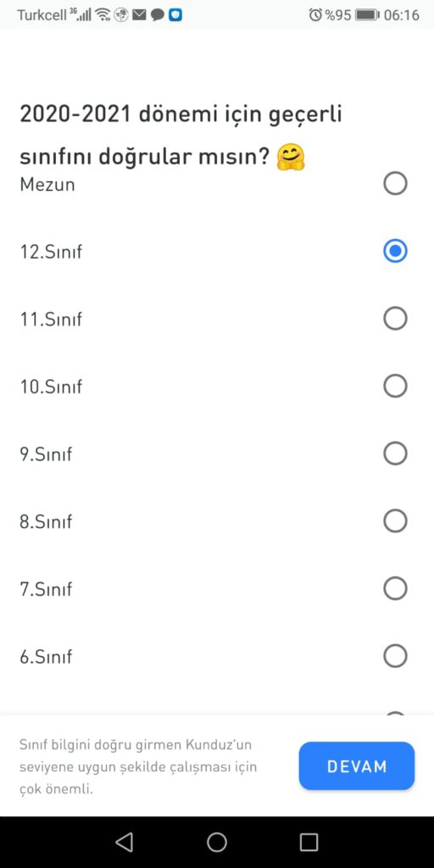Tap the hugging face emoji
The image size is (434, 868).
[x=292, y=157]
